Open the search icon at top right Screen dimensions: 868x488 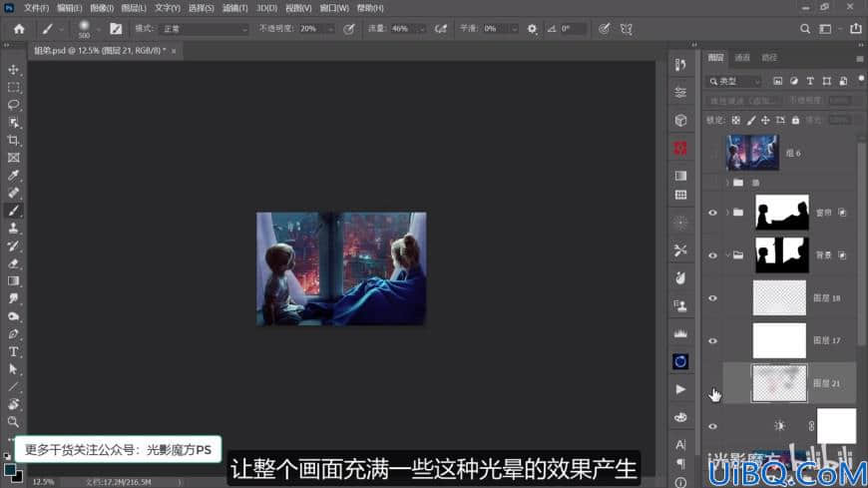coord(805,29)
